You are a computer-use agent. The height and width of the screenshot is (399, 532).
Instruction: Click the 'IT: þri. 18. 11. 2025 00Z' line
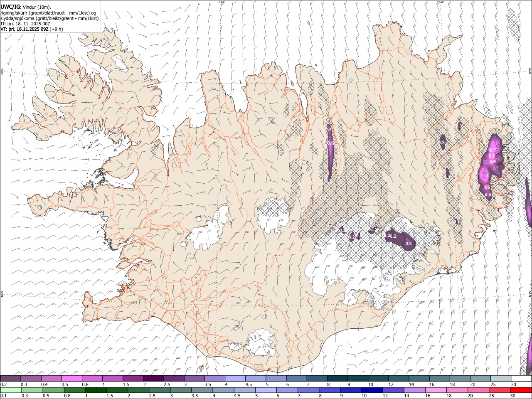tap(25, 24)
